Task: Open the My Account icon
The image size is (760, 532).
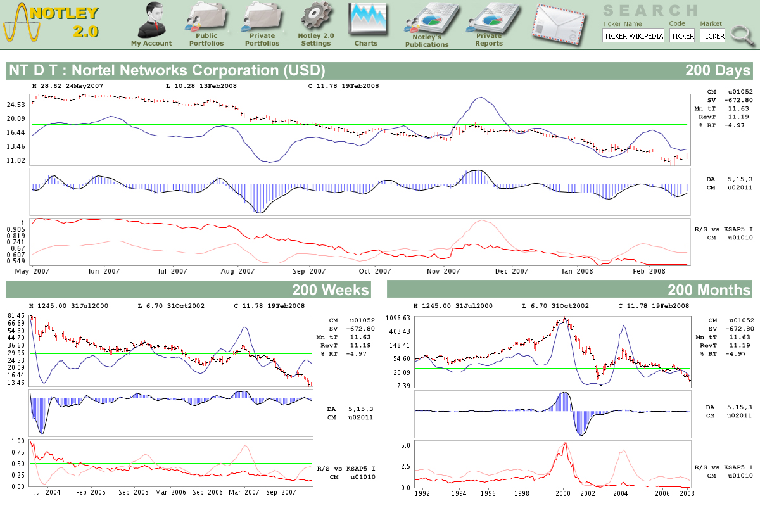Action: (x=151, y=19)
